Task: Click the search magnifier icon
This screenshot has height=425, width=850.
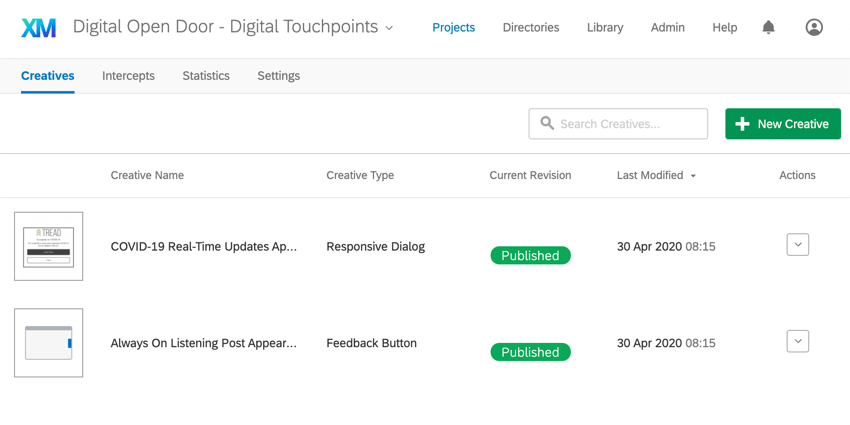Action: pos(547,124)
